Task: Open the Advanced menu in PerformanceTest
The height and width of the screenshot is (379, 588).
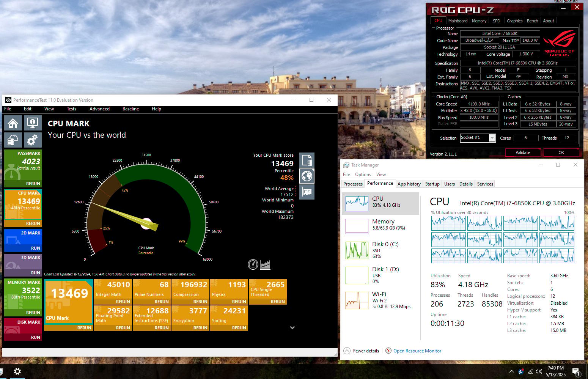Action: click(x=99, y=109)
